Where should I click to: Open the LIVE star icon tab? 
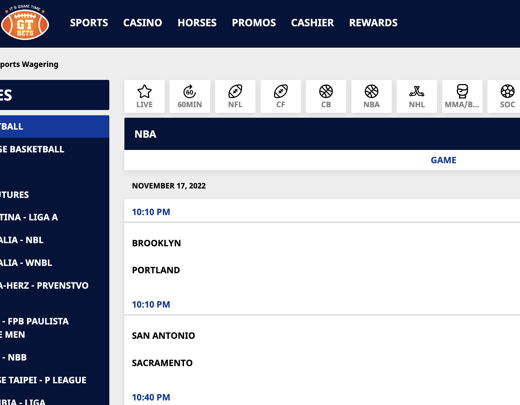(x=144, y=96)
